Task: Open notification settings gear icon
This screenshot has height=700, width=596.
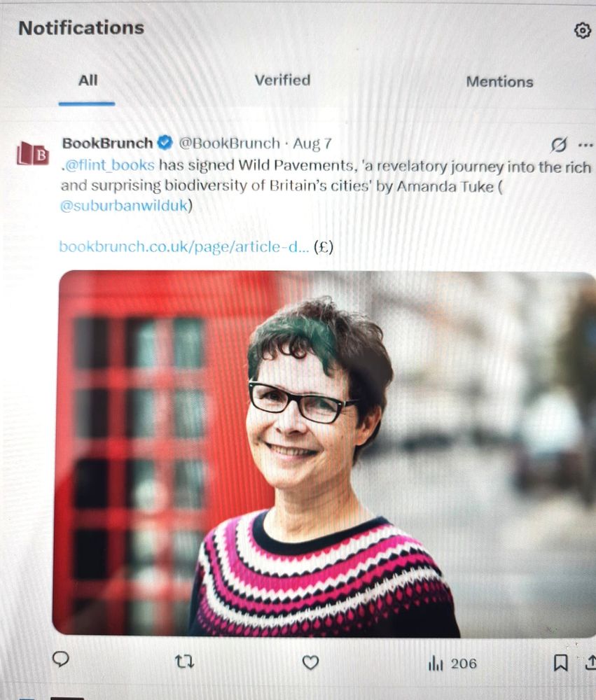Action: point(582,30)
